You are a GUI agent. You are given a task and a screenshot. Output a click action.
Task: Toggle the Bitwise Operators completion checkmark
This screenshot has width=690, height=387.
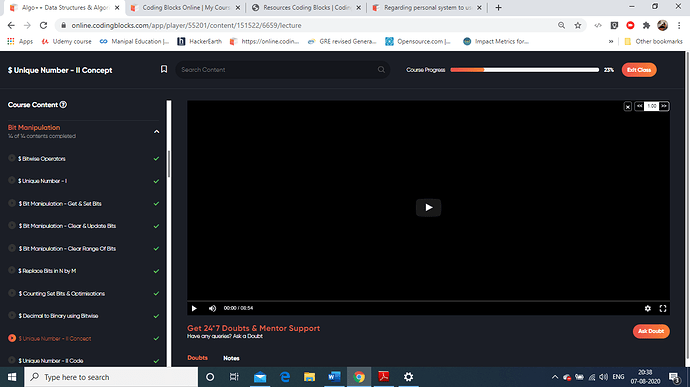156,158
